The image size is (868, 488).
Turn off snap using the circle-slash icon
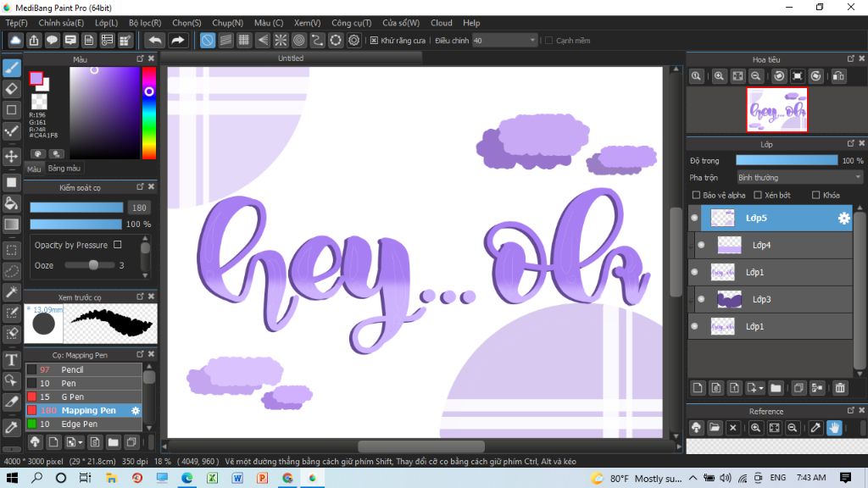coord(207,41)
